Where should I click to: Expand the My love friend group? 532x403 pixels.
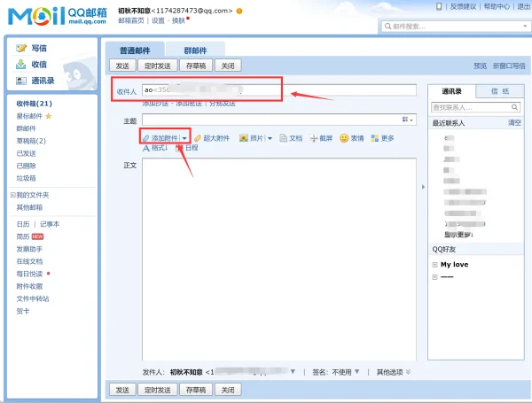434,265
